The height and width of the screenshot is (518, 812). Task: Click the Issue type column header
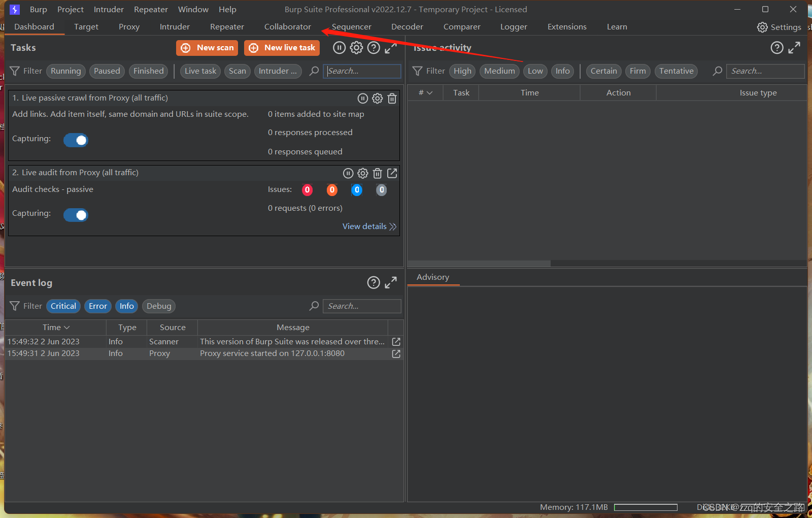coord(758,93)
